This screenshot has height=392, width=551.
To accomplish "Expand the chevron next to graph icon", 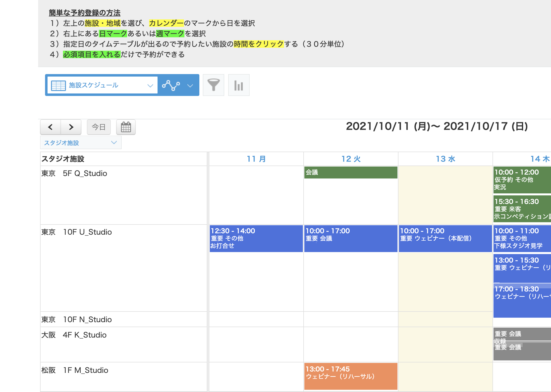I will 190,86.
